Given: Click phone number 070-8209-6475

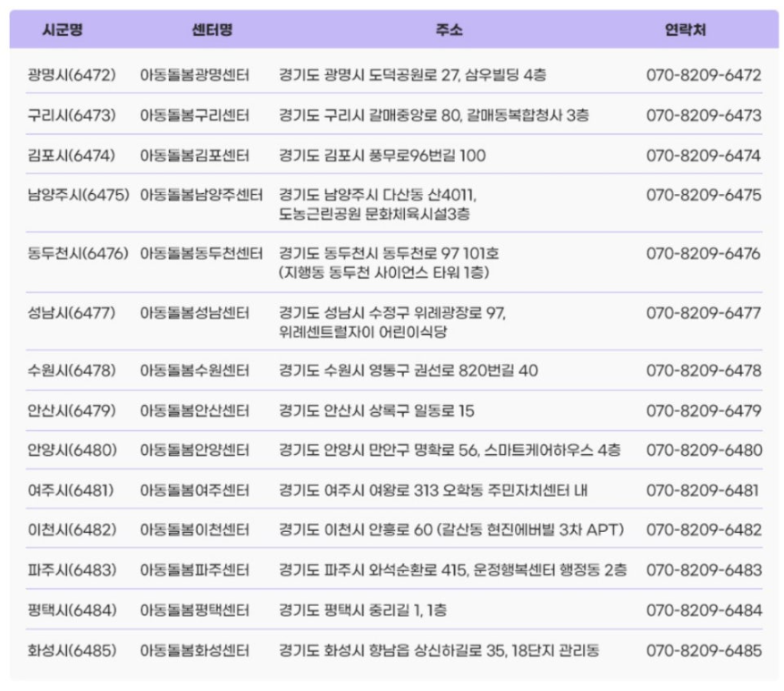Looking at the screenshot, I should 704,195.
